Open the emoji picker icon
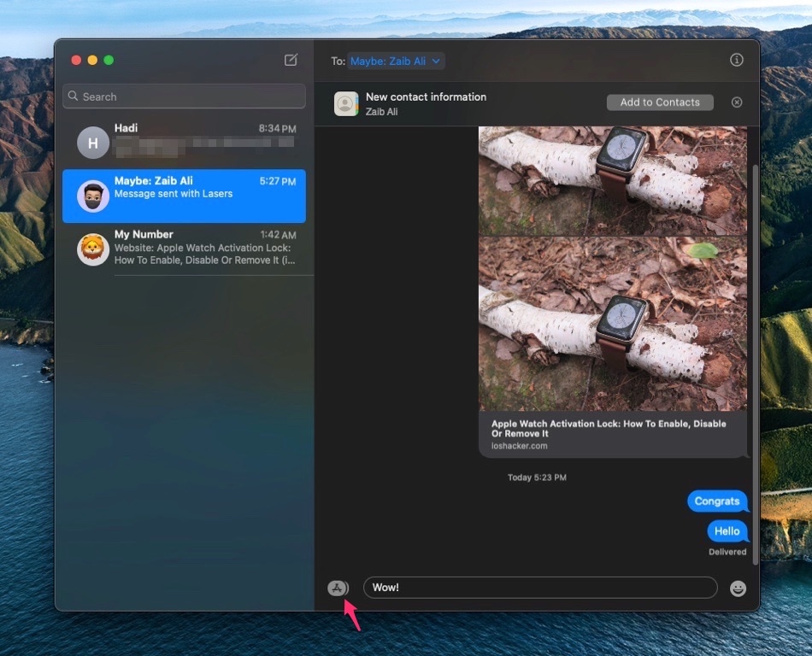Image resolution: width=812 pixels, height=656 pixels. click(738, 589)
